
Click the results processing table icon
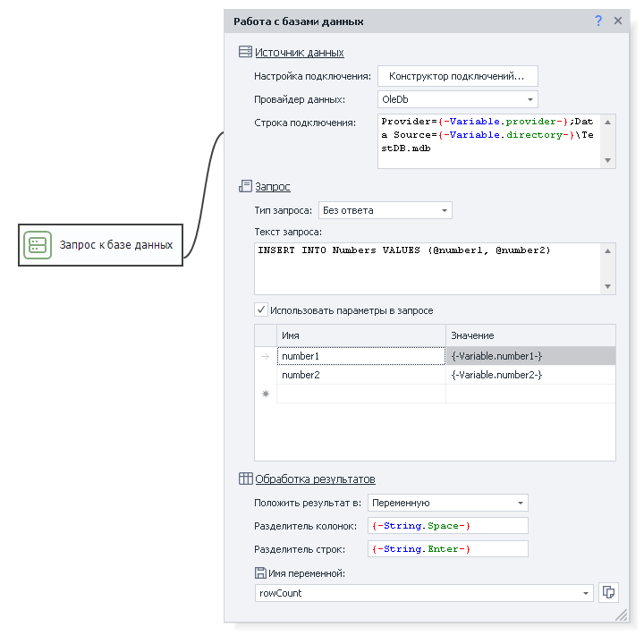(x=245, y=479)
